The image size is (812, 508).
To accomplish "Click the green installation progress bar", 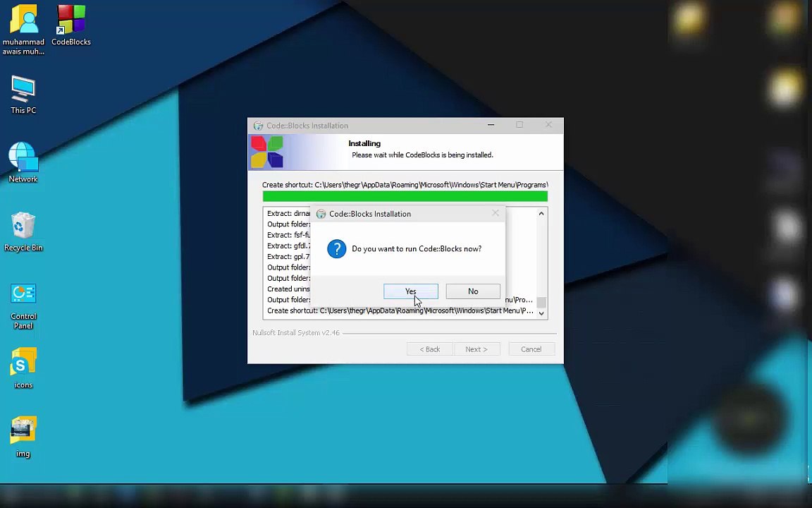I will (x=405, y=197).
